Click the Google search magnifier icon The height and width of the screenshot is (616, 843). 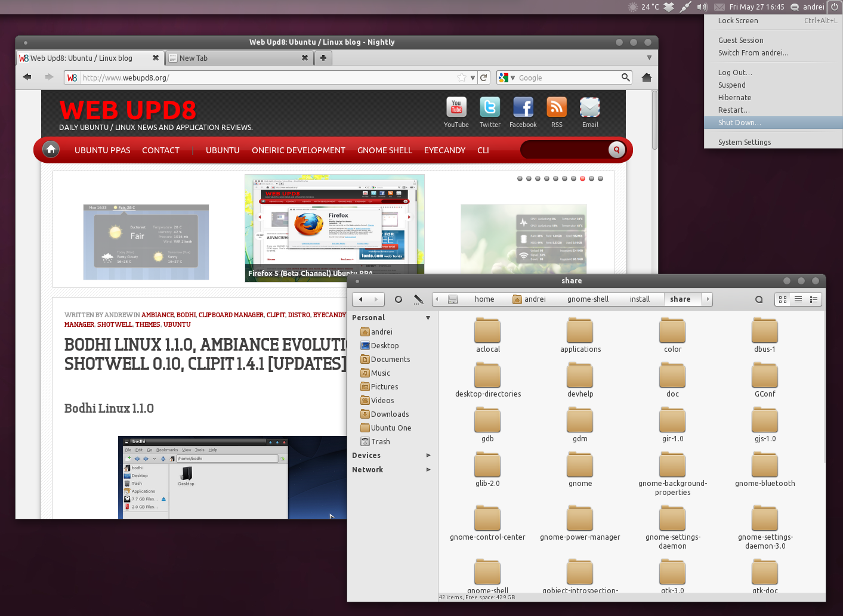point(625,77)
